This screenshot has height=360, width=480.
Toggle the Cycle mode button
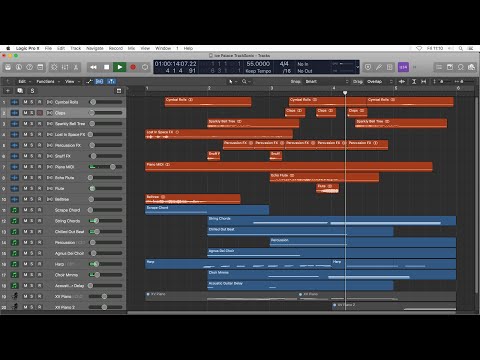point(145,67)
